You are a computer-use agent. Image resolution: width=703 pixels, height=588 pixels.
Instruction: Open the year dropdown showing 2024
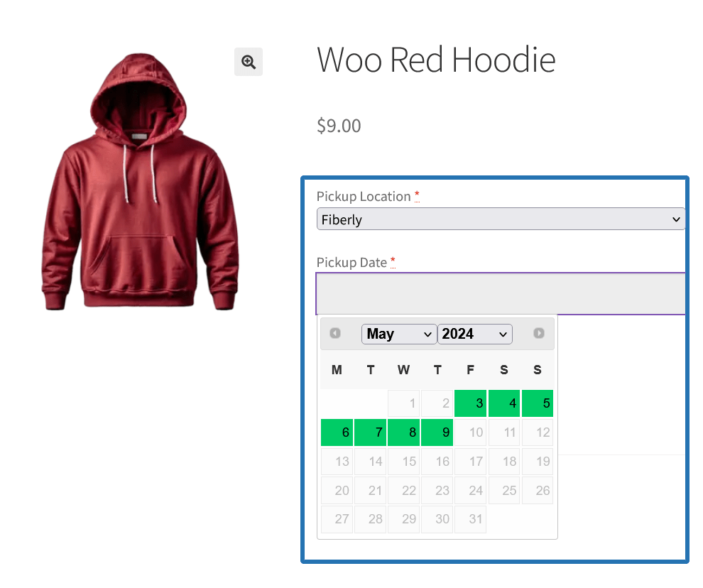474,334
